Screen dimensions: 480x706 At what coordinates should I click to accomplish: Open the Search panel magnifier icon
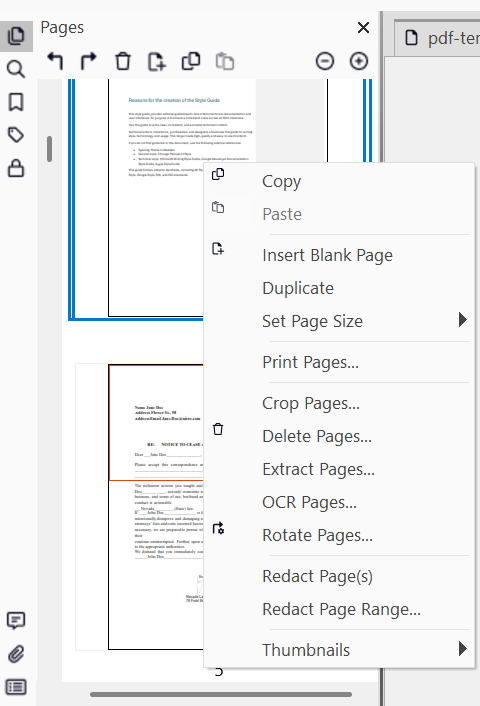(x=16, y=69)
